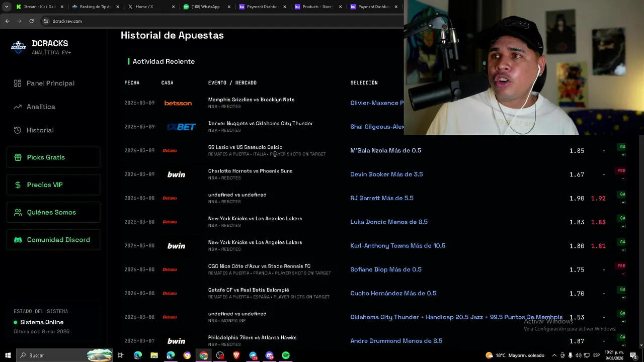Click the taskbar clock showing 10:21 p. m.
Screen dimensions: 644x362
pos(614,355)
